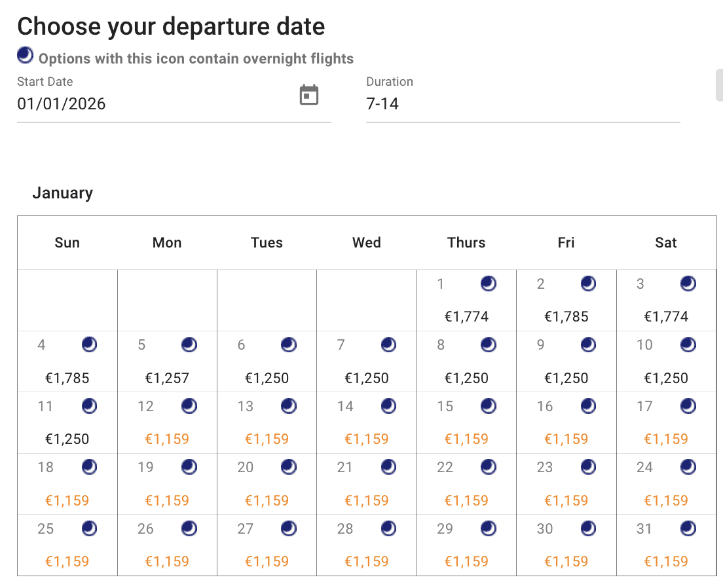Open the calendar picker icon

pos(309,95)
